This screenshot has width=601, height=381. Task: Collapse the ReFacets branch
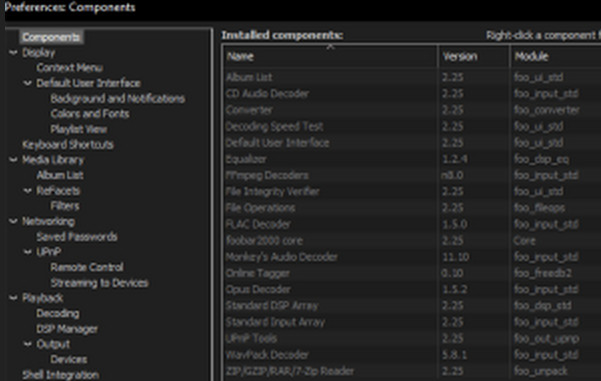[x=27, y=190]
